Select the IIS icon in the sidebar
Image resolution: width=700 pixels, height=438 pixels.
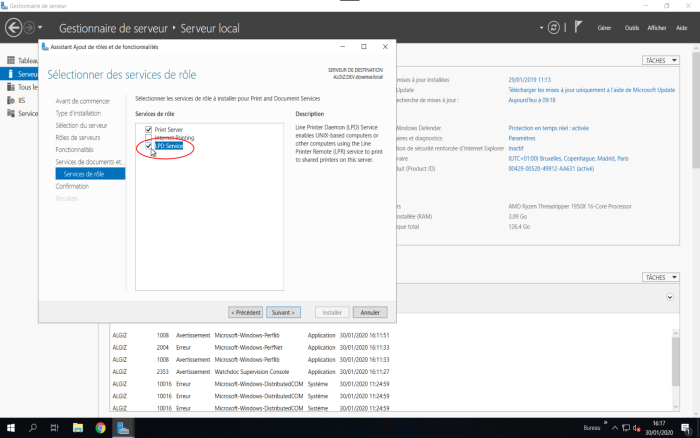[x=8, y=100]
